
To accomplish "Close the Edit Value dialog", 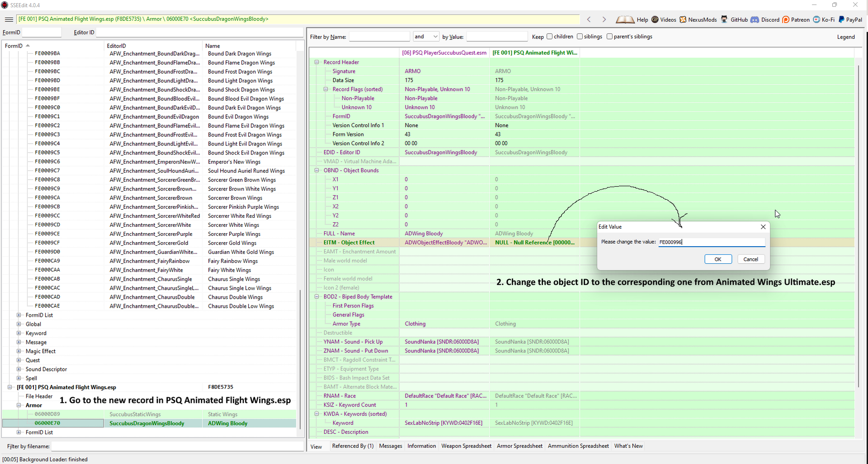I will click(x=763, y=227).
